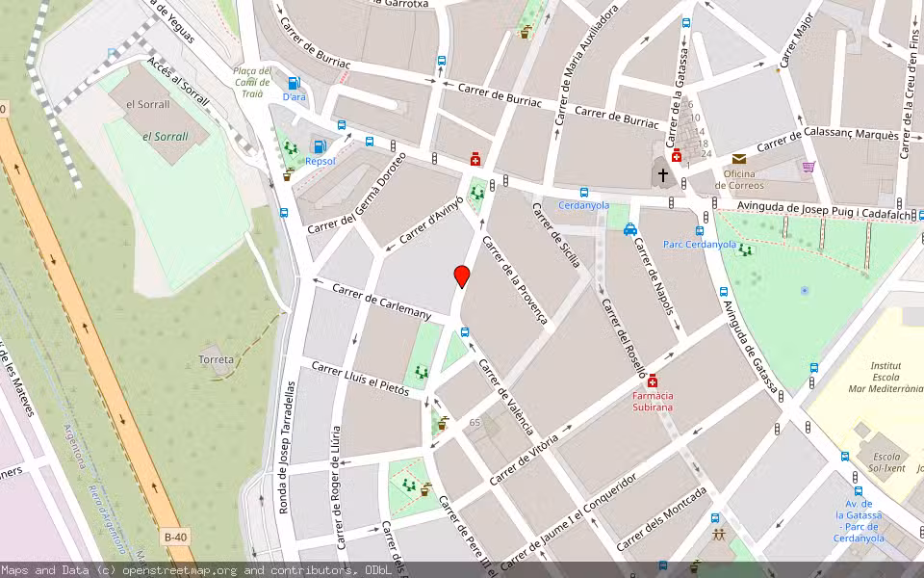This screenshot has height=578, width=924.
Task: Click the Carrer dels Montcada label
Action: click(661, 519)
